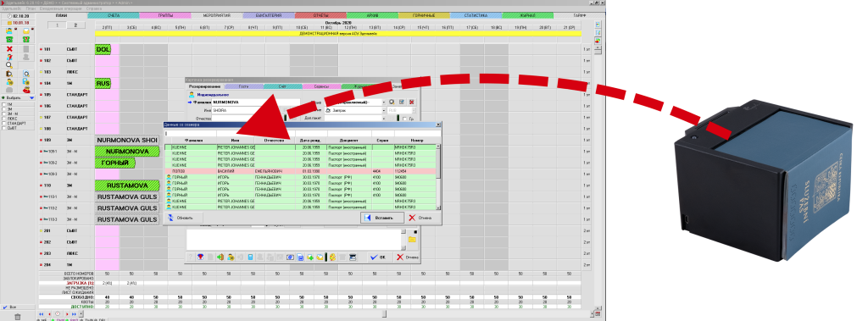868x321 pixels.
Task: Click the envelope messages icon in left toolbar
Action: [25, 31]
